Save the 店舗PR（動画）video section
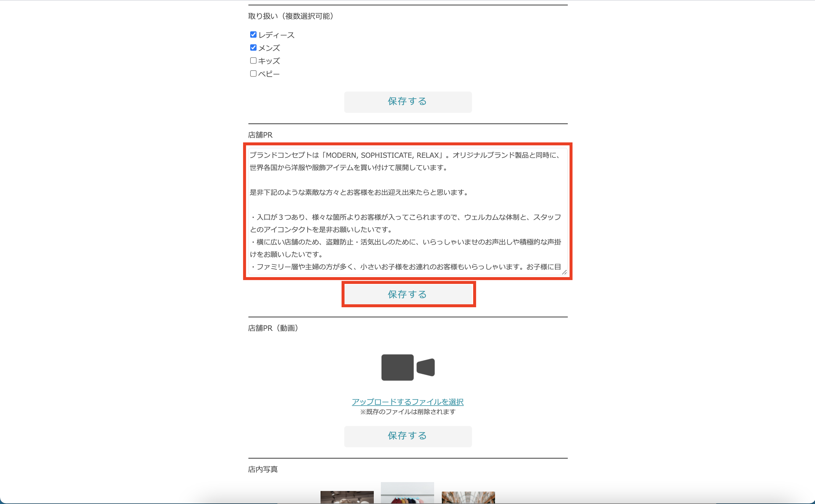This screenshot has width=815, height=504. click(408, 436)
